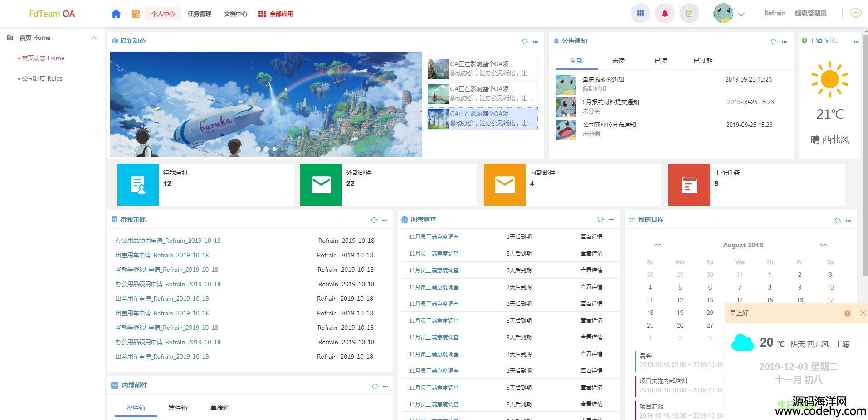Screen dimensions: 868x420
Task: Open more options for 我的日程 panel
Action: pyautogui.click(x=848, y=221)
